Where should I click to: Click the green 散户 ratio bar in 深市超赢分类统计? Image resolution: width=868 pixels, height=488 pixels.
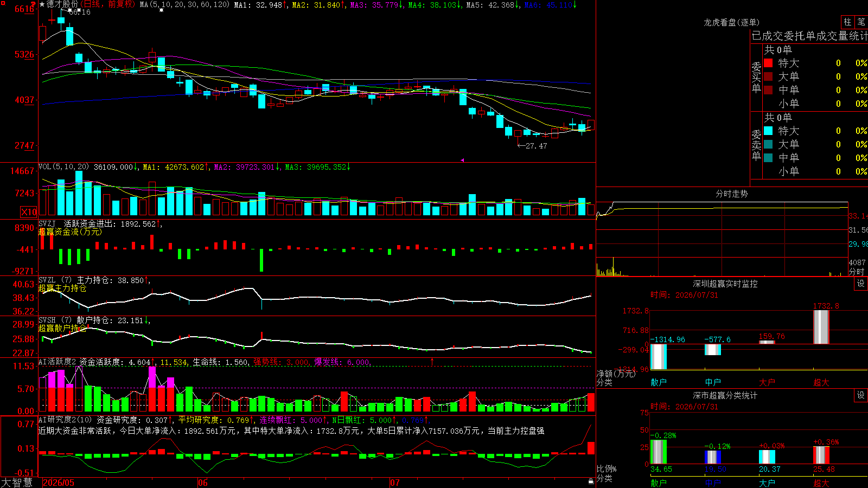[x=659, y=452]
